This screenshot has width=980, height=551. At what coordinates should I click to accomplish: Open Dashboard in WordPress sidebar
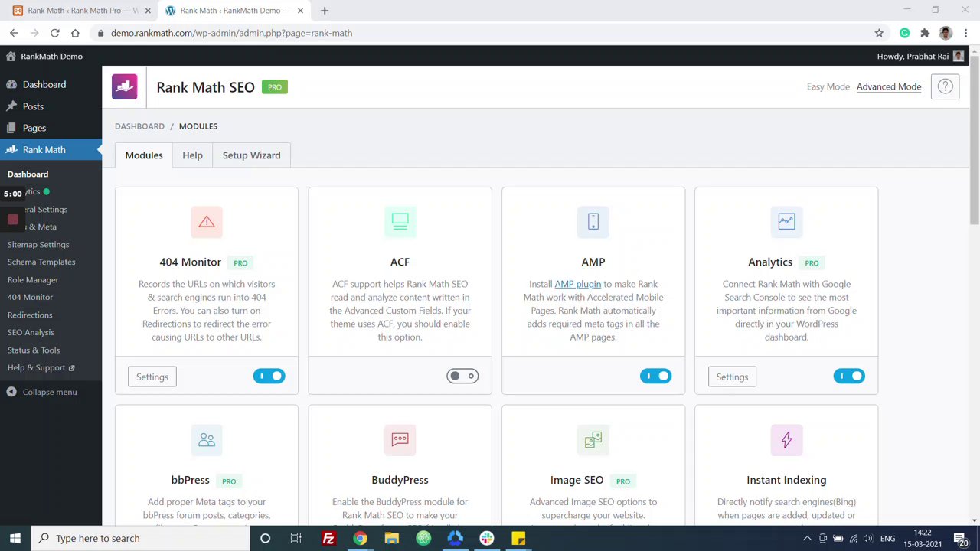(x=44, y=84)
